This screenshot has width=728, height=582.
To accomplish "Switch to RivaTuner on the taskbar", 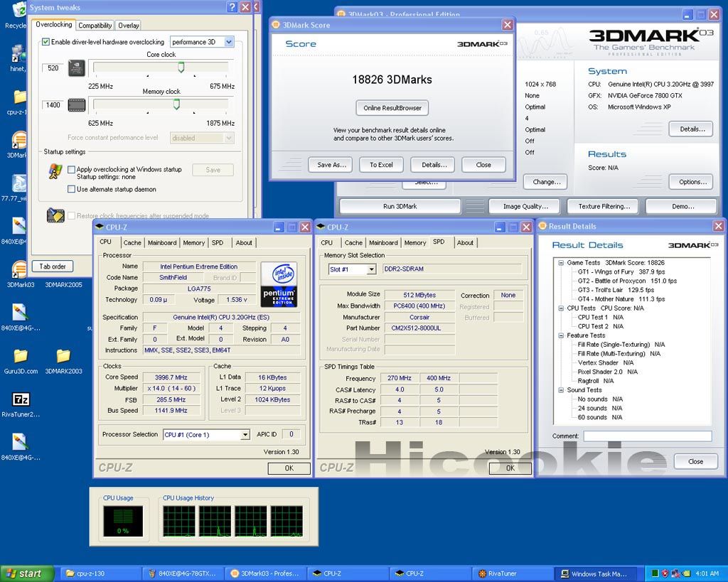I will pos(513,573).
